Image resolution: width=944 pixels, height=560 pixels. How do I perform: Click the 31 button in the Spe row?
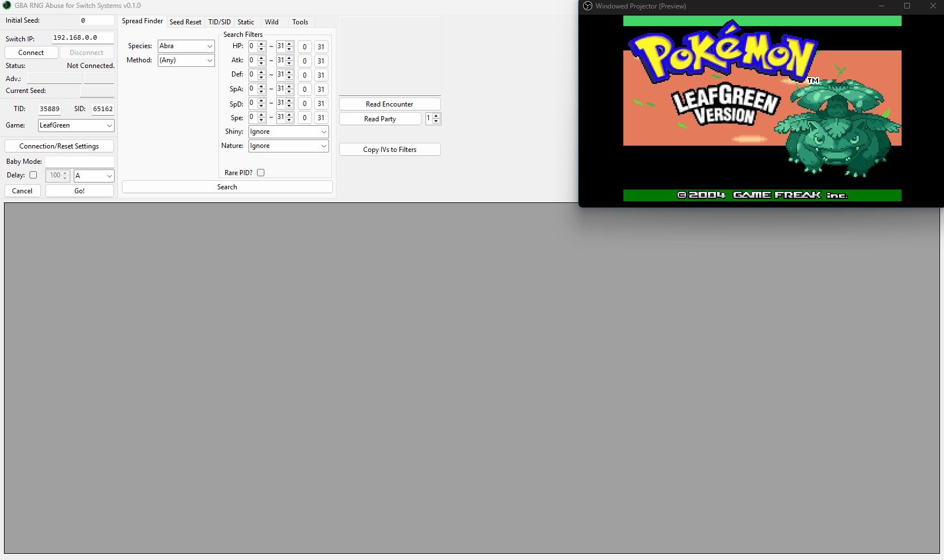[321, 118]
